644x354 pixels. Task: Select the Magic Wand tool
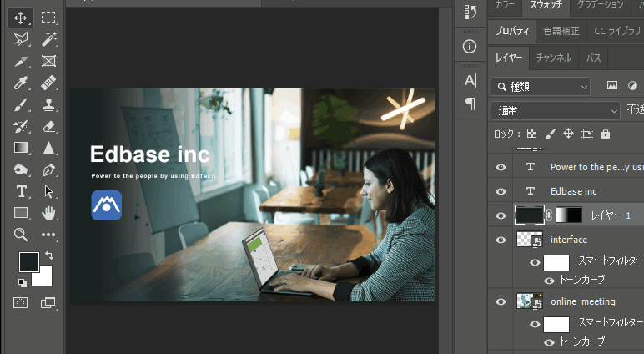[48, 39]
